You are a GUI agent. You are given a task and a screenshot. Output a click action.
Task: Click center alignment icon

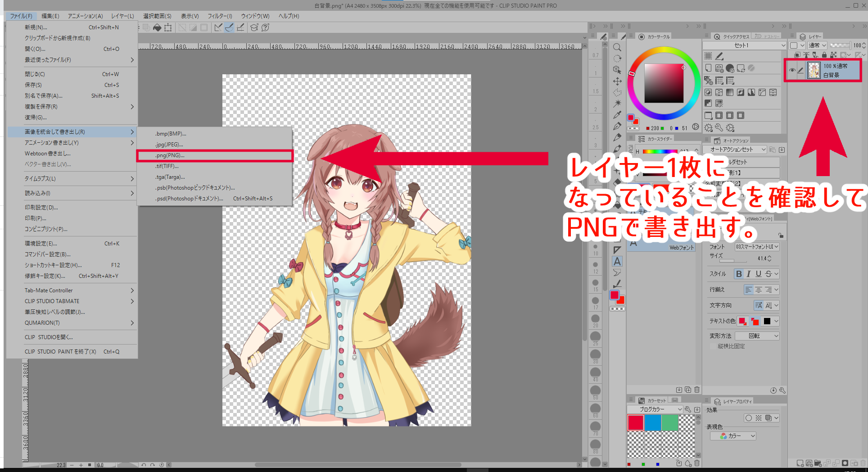pos(759,290)
